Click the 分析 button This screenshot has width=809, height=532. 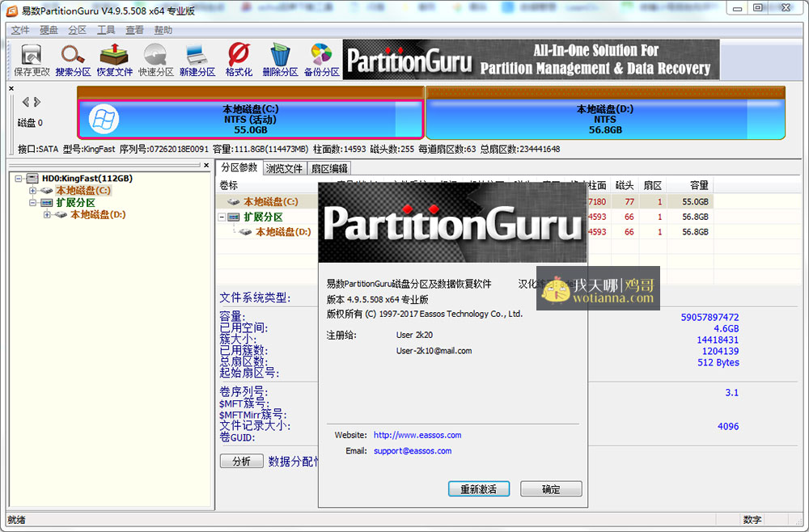(x=241, y=461)
